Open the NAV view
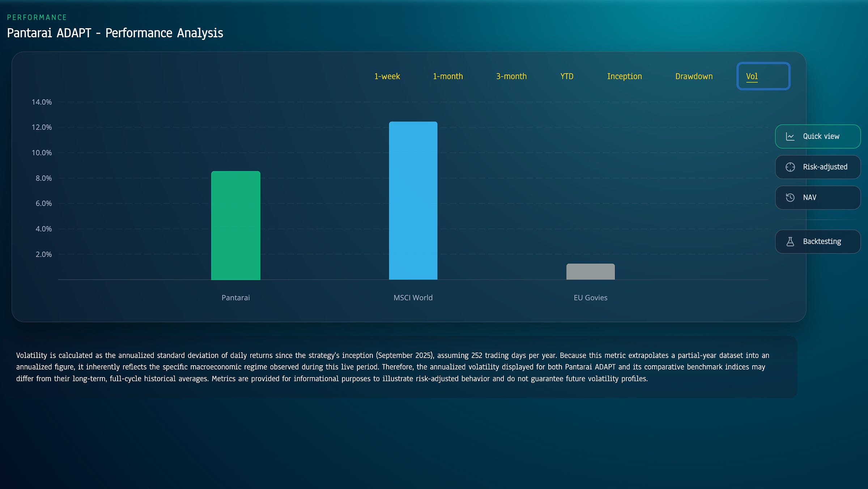This screenshot has width=868, height=489. [x=818, y=197]
